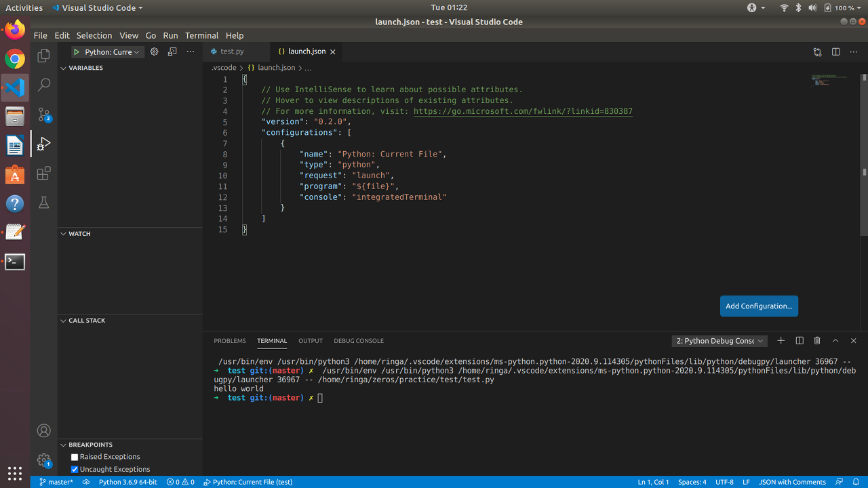Click the .vscode breadcrumb segment
This screenshot has height=488, width=868.
pos(224,68)
